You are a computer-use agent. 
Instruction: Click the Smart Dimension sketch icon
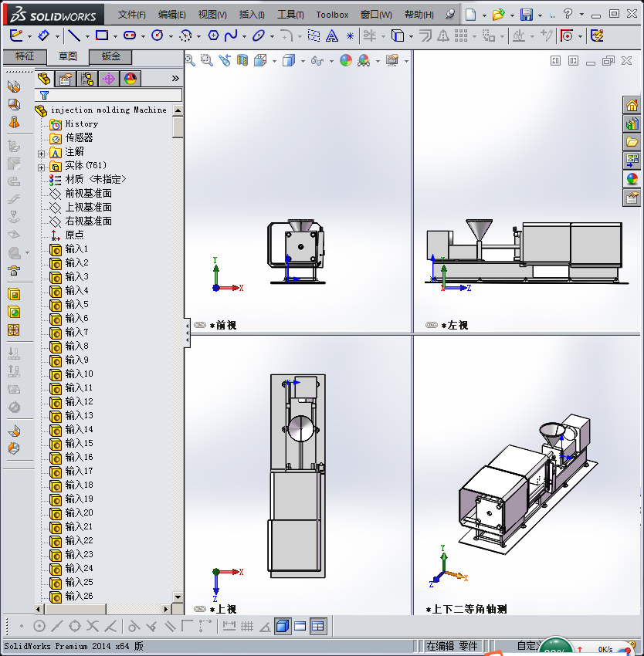pos(43,36)
